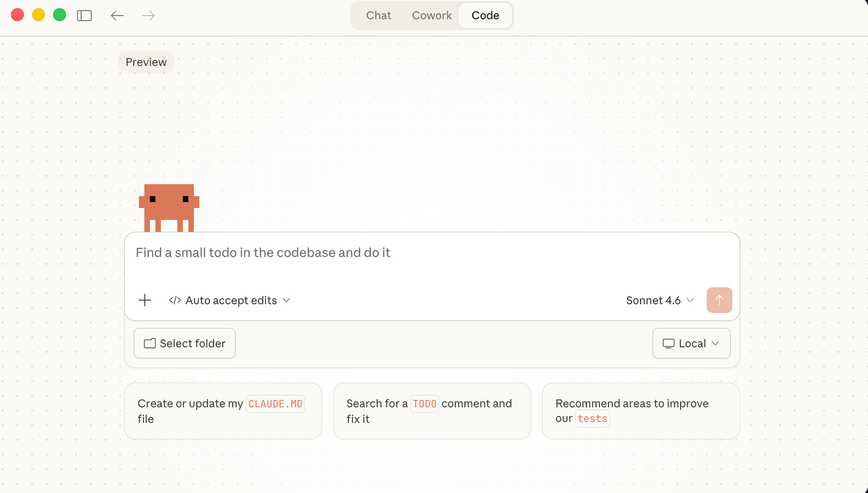Click the Select folder button
Screen dimensions: 868x493
click(x=184, y=343)
